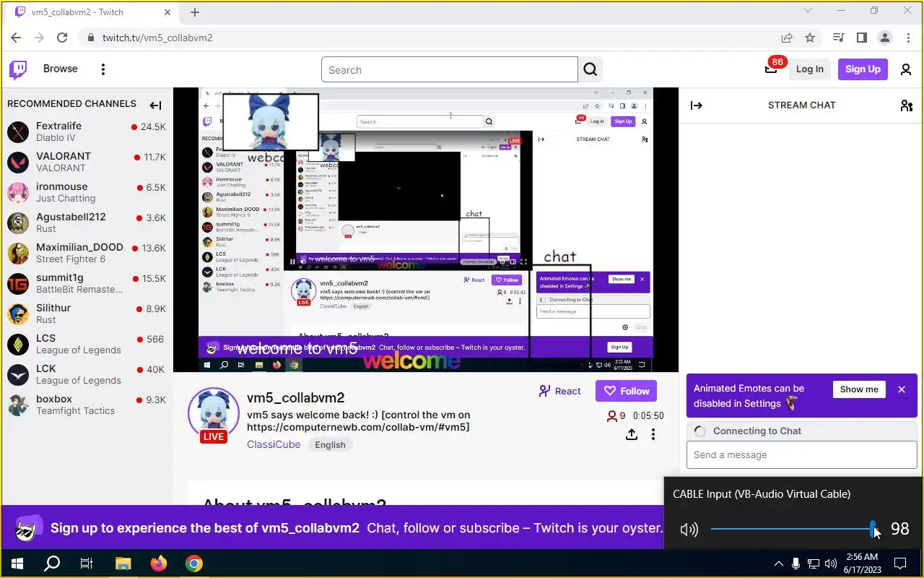Open LCK channel in recommended list
The width and height of the screenshot is (924, 578).
coord(87,374)
